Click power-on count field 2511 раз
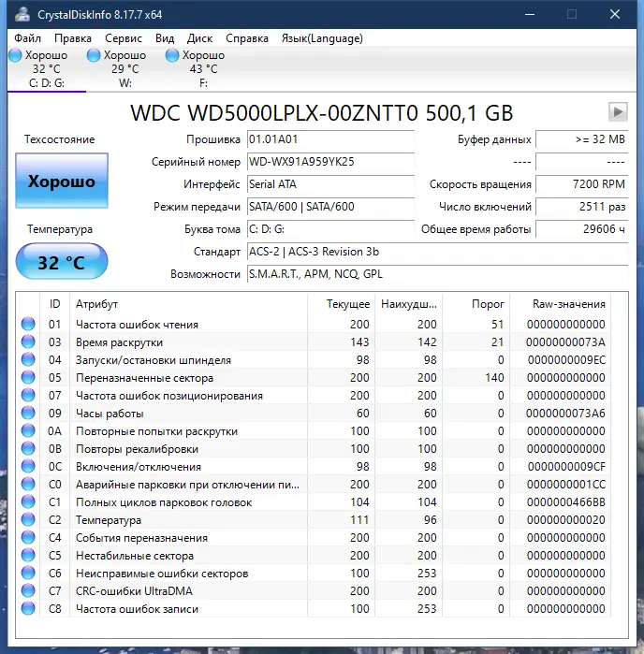644x654 pixels. point(582,207)
